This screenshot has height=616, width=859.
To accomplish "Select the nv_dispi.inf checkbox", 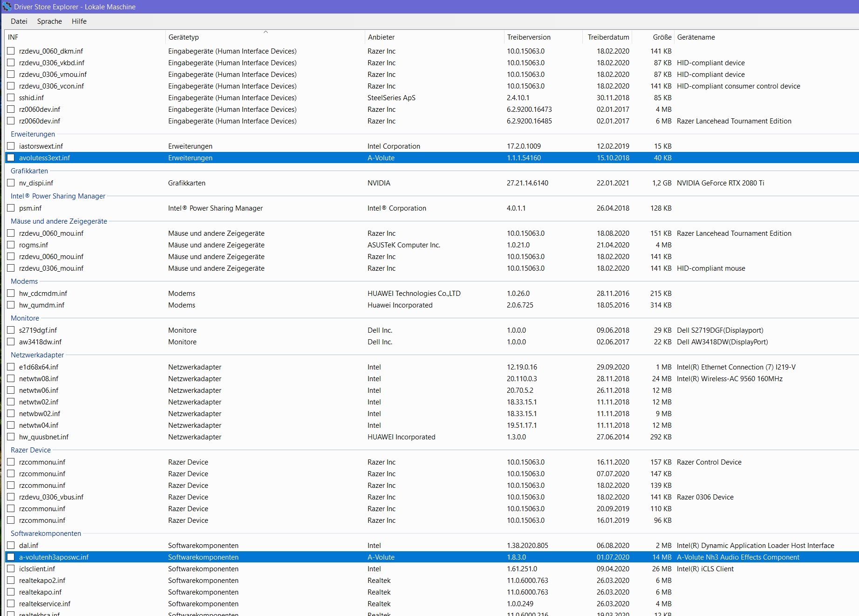I will coord(11,183).
